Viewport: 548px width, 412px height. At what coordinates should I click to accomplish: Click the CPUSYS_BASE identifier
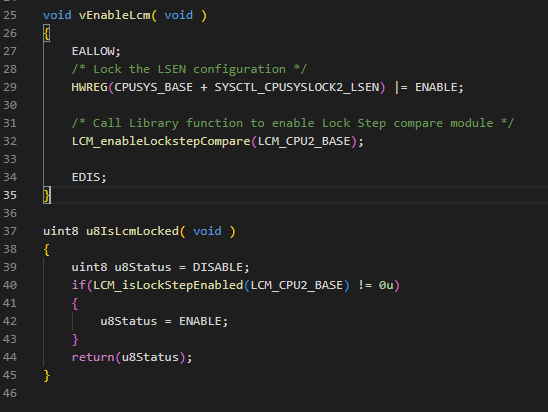pos(153,87)
